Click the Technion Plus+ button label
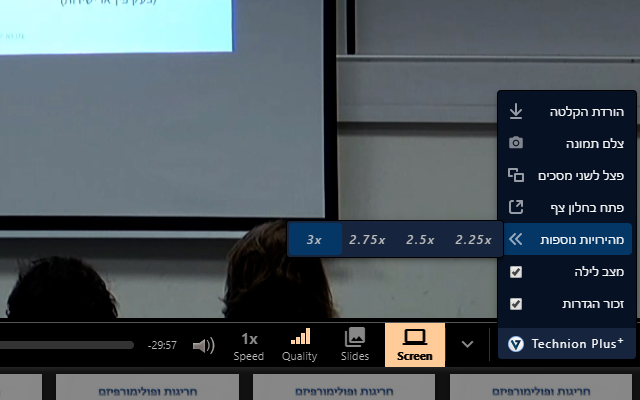The height and width of the screenshot is (400, 640). tap(577, 344)
